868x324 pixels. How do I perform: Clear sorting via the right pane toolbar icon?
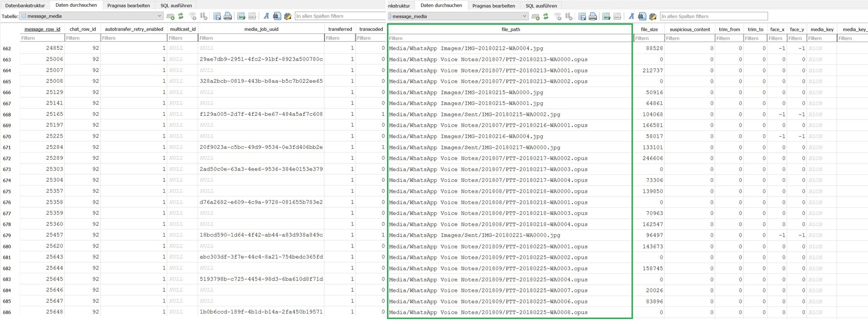click(x=569, y=17)
